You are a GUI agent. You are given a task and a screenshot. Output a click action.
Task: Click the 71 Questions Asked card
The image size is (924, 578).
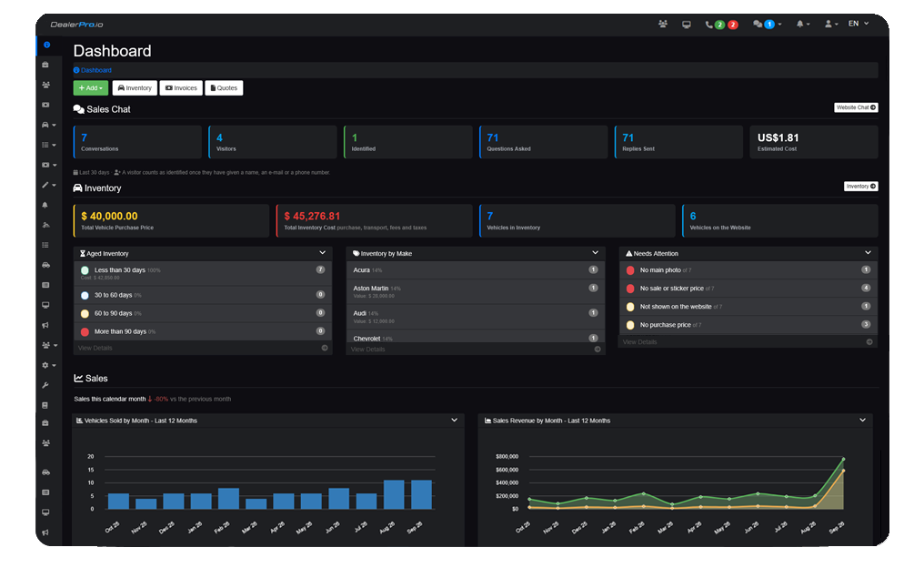543,142
